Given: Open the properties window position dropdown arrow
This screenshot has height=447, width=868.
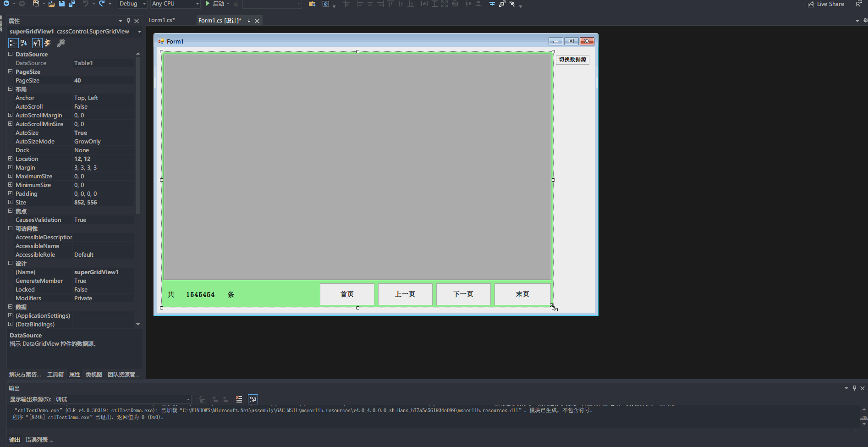Looking at the screenshot, I should coord(121,21).
